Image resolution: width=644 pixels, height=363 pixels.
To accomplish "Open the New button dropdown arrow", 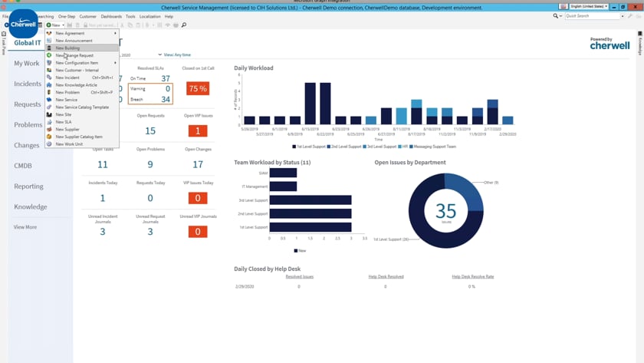I will 63,25.
